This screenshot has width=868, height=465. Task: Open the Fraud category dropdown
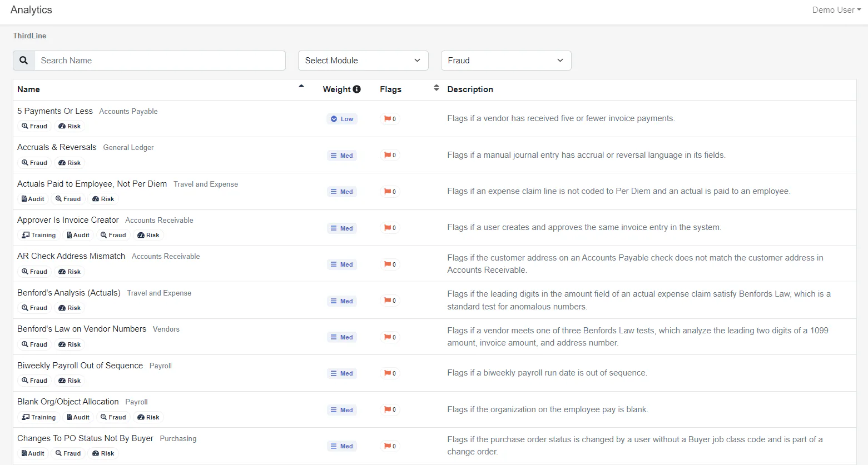(506, 61)
